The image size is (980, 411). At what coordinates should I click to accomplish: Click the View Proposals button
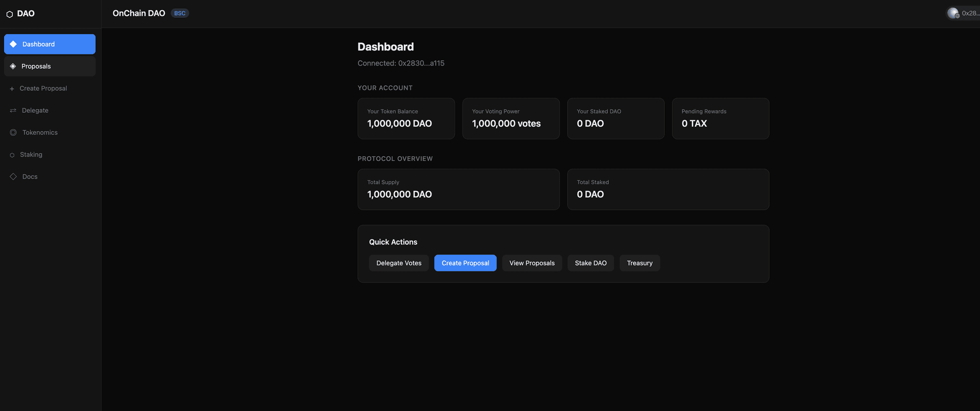tap(532, 263)
